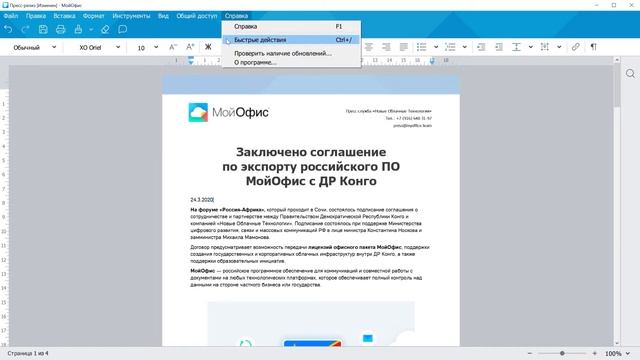The width and height of the screenshot is (640, 360).
Task: Expand bulleted list style options
Action: click(436, 47)
